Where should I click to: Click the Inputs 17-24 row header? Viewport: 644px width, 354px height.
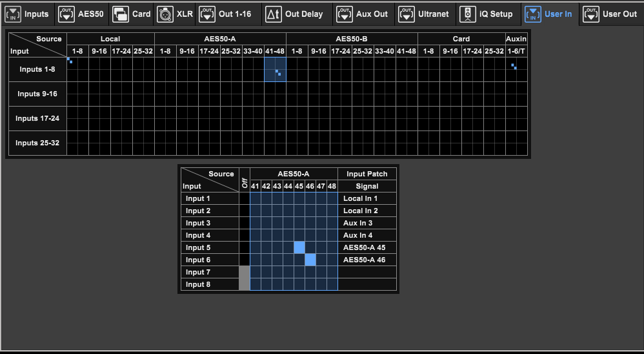[x=37, y=118]
